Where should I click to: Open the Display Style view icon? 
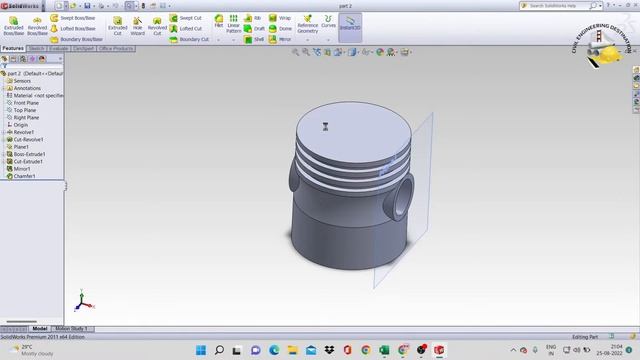tap(352, 52)
